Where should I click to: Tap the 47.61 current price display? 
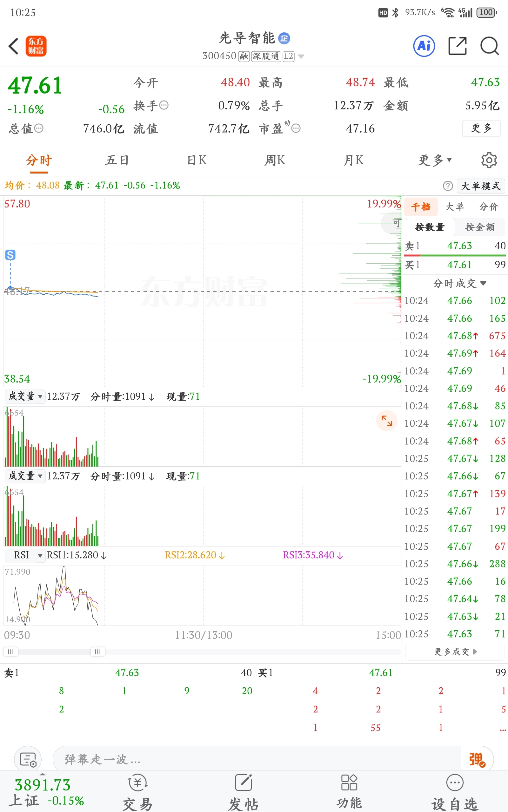pos(35,85)
